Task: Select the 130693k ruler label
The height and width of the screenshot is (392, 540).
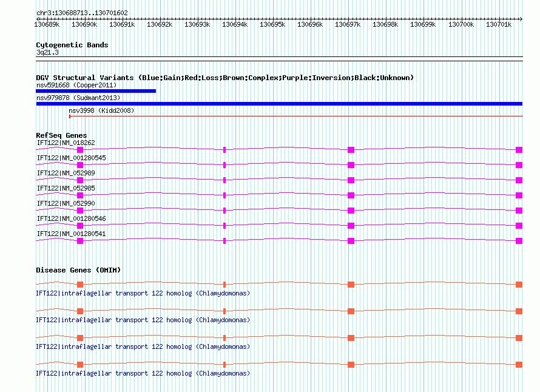Action: coord(197,24)
